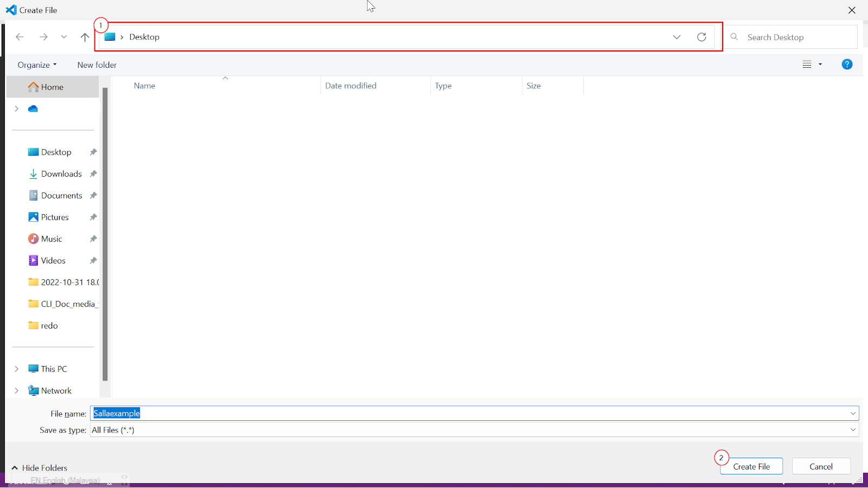
Task: Change view layout options
Action: 812,65
